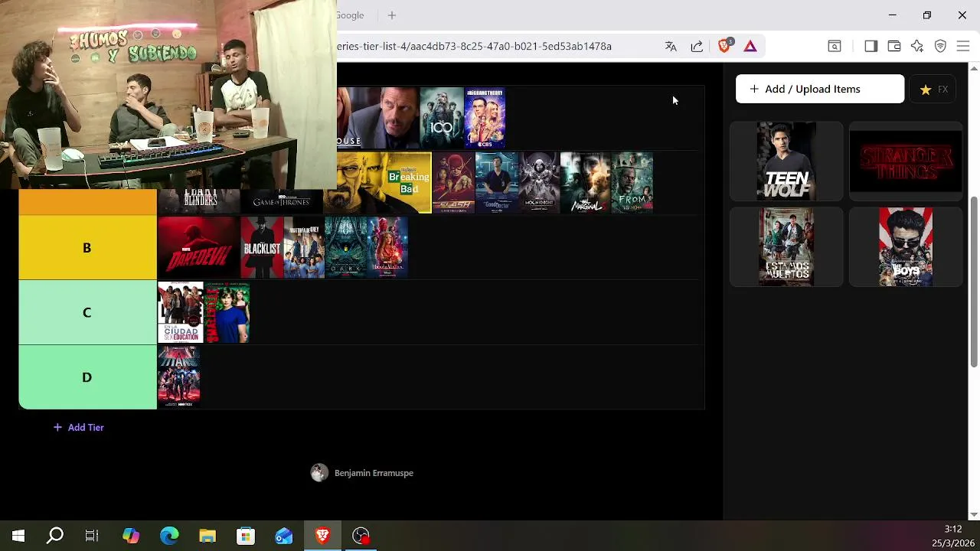Viewport: 980px width, 551px height.
Task: Open the taskbar clock and date
Action: (952, 536)
